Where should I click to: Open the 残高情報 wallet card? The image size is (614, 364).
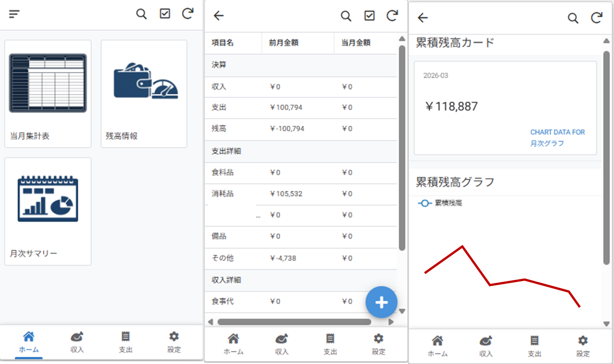click(144, 93)
